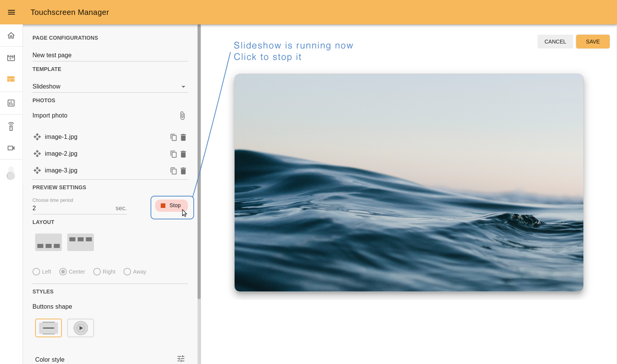Open the hamburger navigation menu

point(11,12)
